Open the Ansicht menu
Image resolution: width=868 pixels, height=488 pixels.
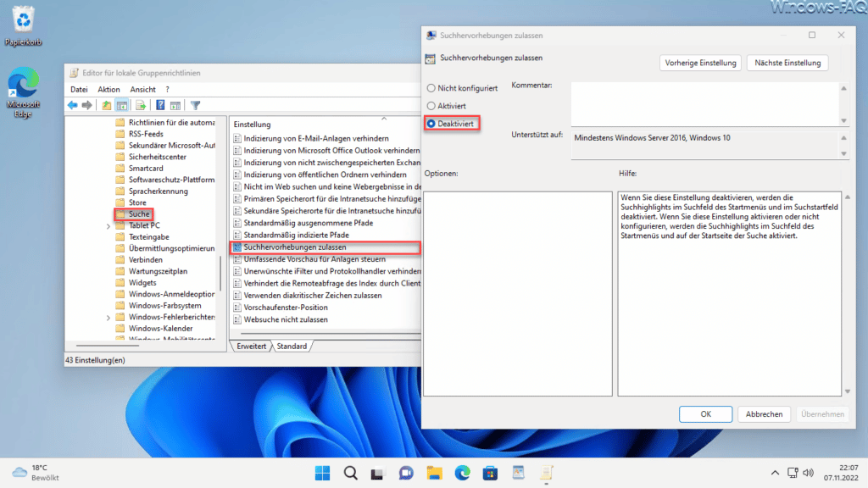tap(142, 89)
